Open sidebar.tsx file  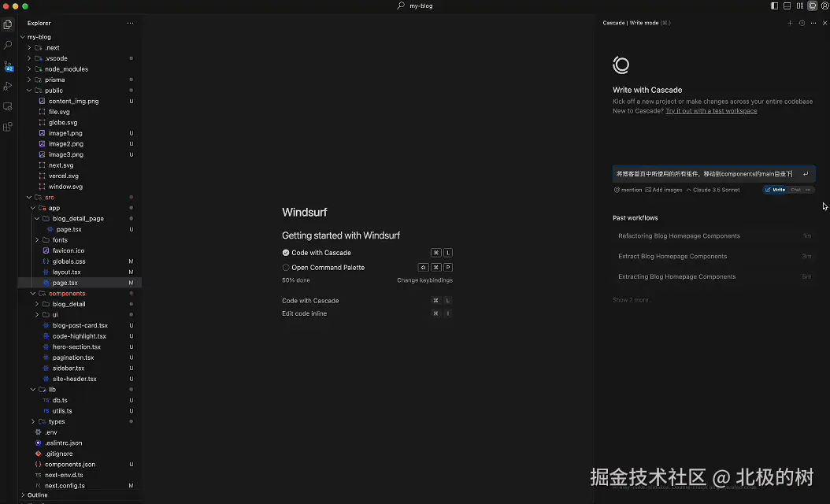coord(69,368)
